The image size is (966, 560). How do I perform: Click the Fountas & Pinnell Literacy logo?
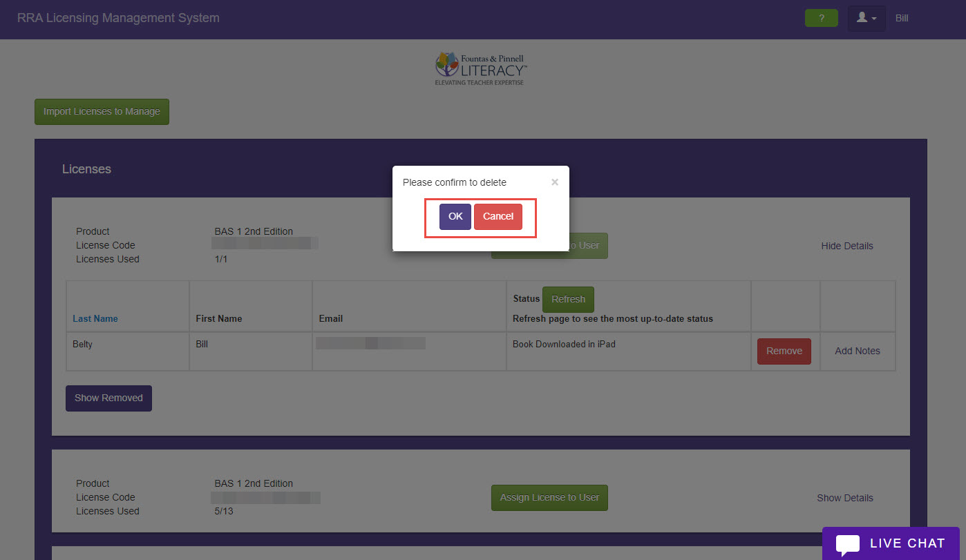coord(480,67)
